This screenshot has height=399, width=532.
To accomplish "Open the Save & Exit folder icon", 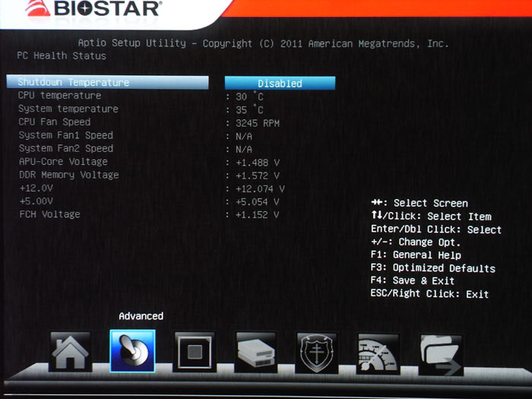I will 441,355.
